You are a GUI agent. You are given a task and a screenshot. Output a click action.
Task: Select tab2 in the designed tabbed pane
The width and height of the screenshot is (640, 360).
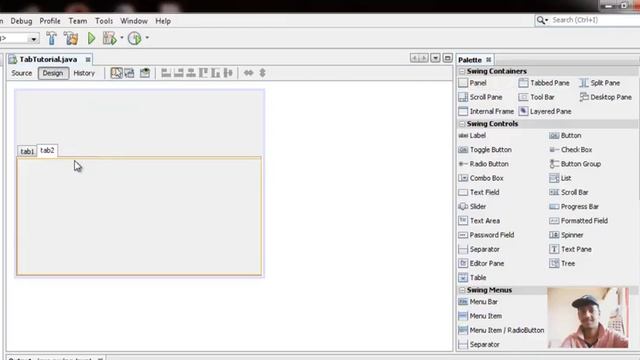47,151
